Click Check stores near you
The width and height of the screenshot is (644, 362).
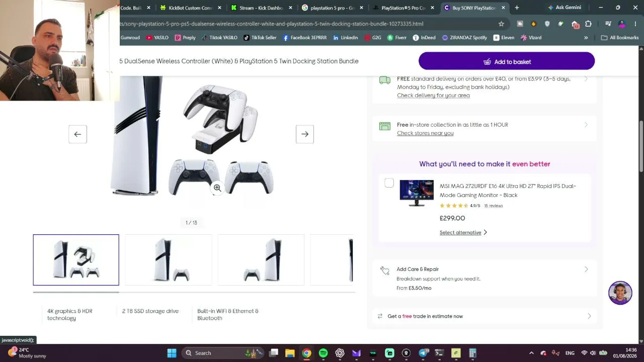[425, 133]
